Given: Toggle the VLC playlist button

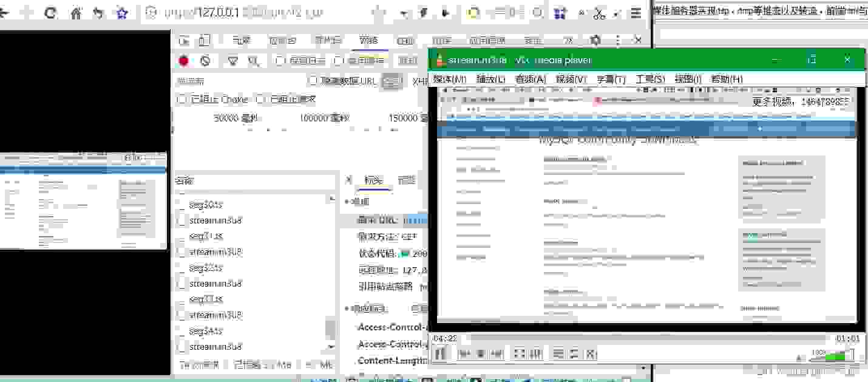Looking at the screenshot, I should coord(559,353).
